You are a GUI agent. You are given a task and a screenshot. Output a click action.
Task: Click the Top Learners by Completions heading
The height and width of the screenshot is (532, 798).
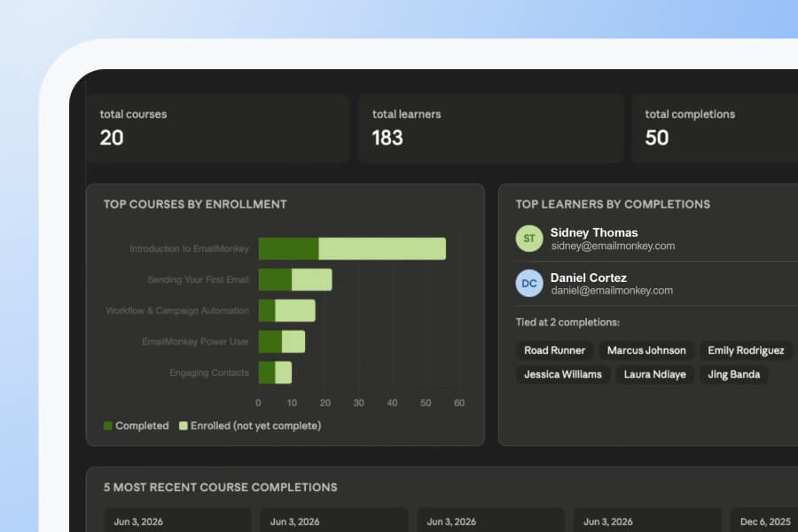pos(613,204)
